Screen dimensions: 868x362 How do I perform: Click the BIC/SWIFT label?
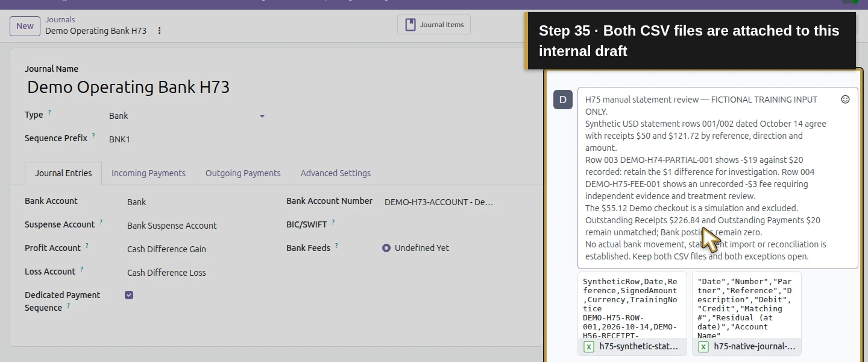coord(307,224)
